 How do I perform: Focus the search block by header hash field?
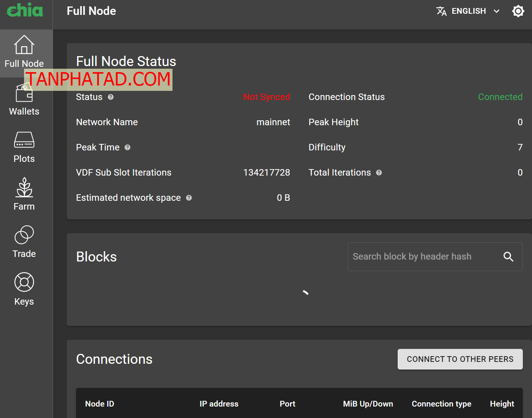[424, 257]
